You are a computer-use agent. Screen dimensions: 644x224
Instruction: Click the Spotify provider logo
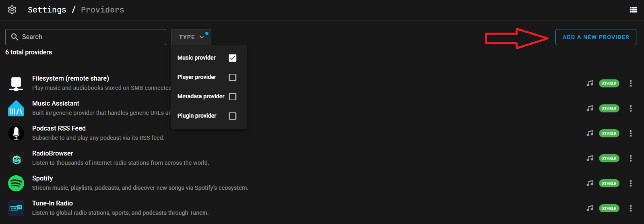pos(16,183)
